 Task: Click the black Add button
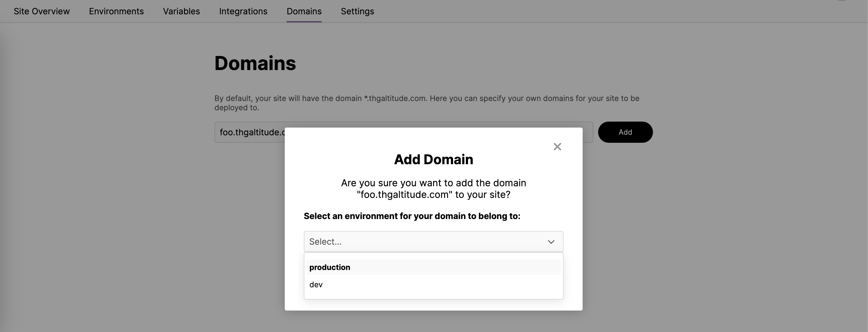tap(626, 132)
